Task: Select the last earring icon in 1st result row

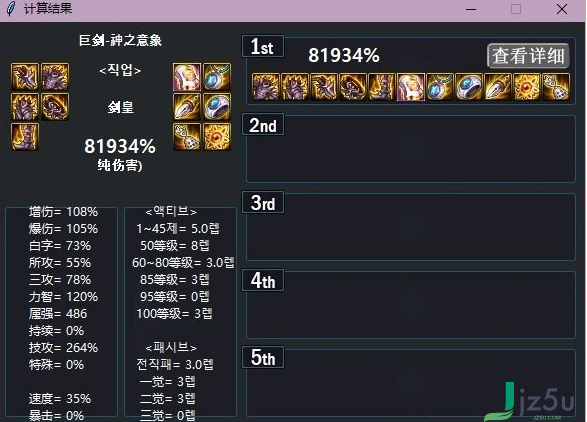Action: pos(556,87)
